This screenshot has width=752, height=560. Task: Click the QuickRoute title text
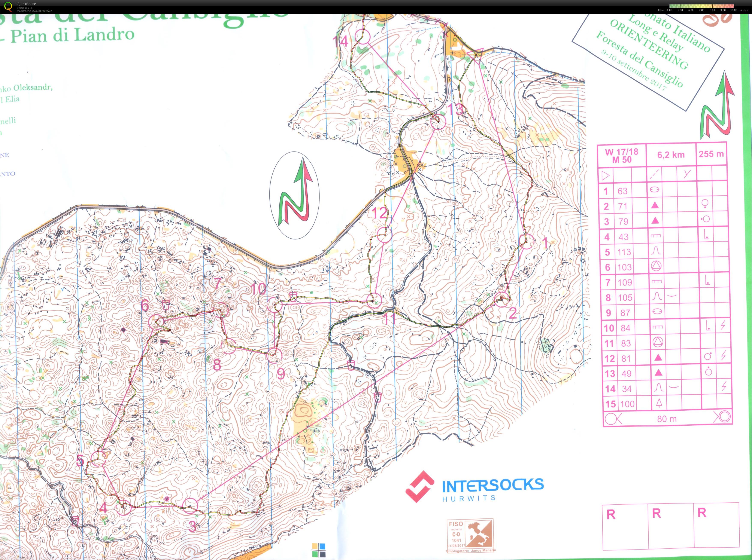pyautogui.click(x=27, y=4)
